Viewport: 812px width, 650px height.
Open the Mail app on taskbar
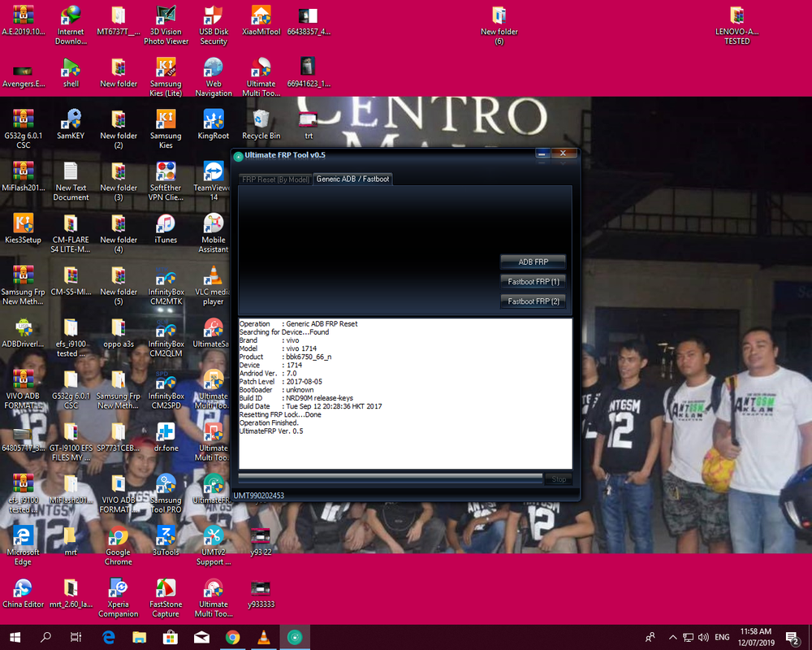tap(201, 637)
